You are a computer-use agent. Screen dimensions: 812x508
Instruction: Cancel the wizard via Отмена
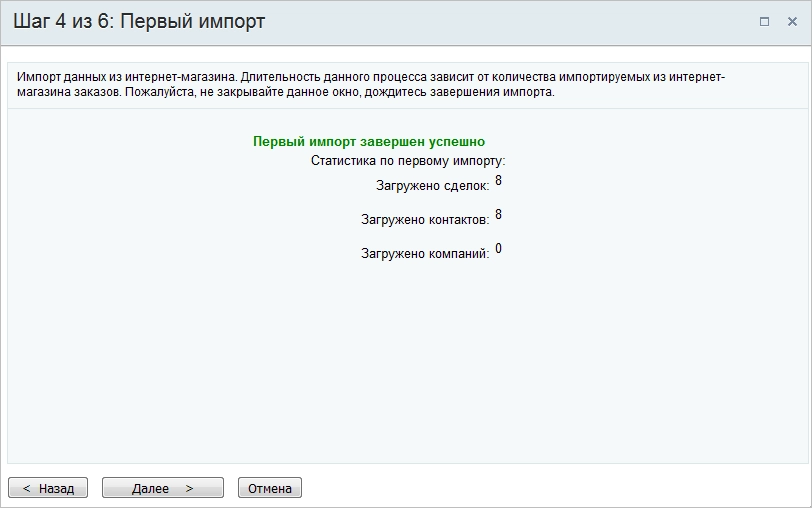click(269, 488)
